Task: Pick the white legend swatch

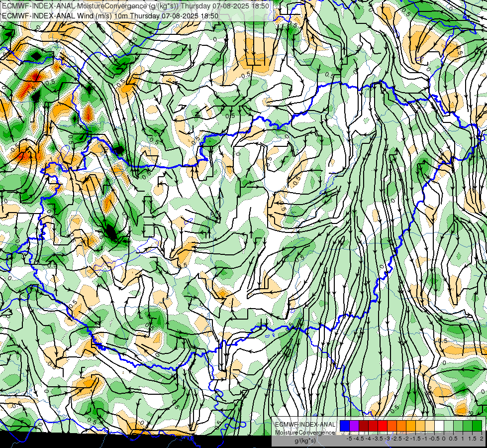Action: (439, 426)
